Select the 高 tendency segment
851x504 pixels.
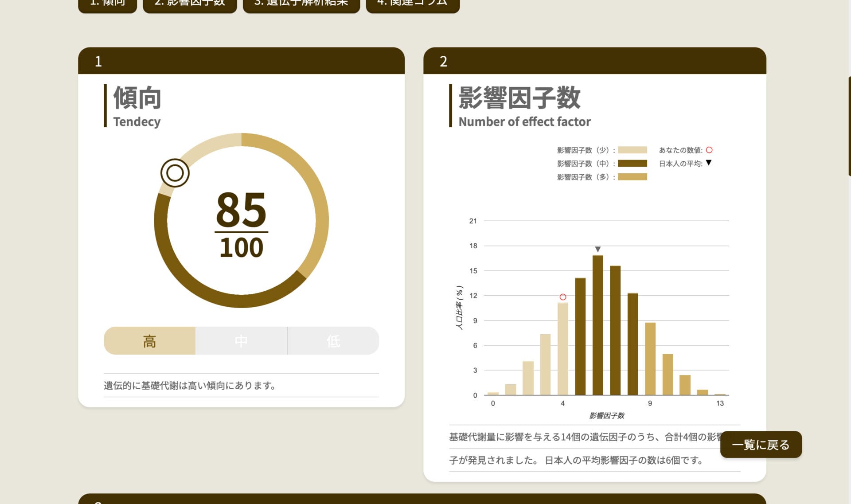(x=149, y=341)
